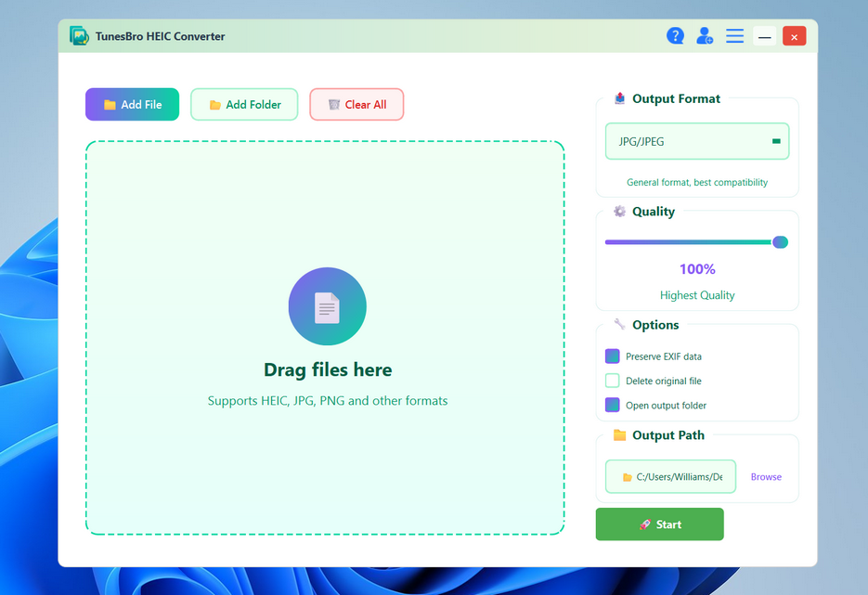Click the circular document icon in drop area
Image resolution: width=868 pixels, height=595 pixels.
327,306
